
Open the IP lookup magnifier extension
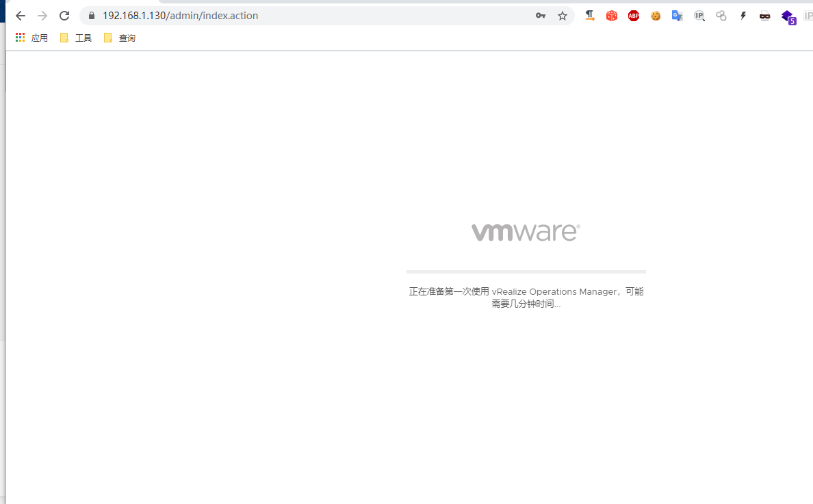[x=699, y=16]
